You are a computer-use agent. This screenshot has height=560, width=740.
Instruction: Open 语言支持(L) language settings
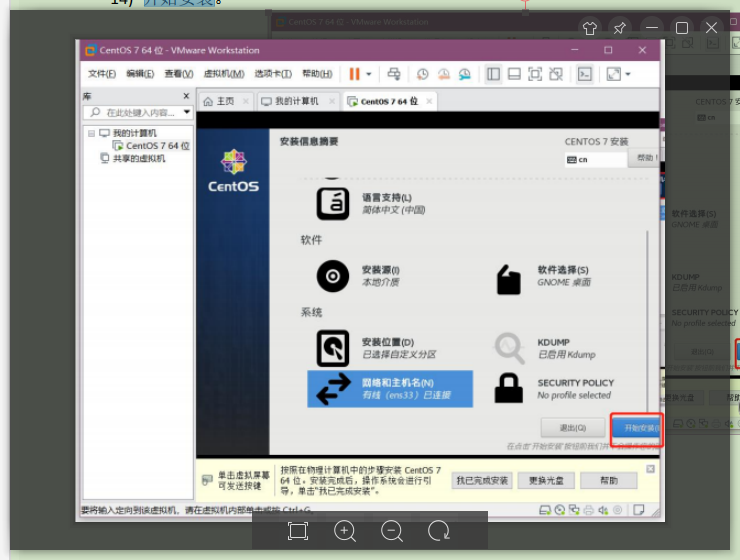tap(371, 203)
